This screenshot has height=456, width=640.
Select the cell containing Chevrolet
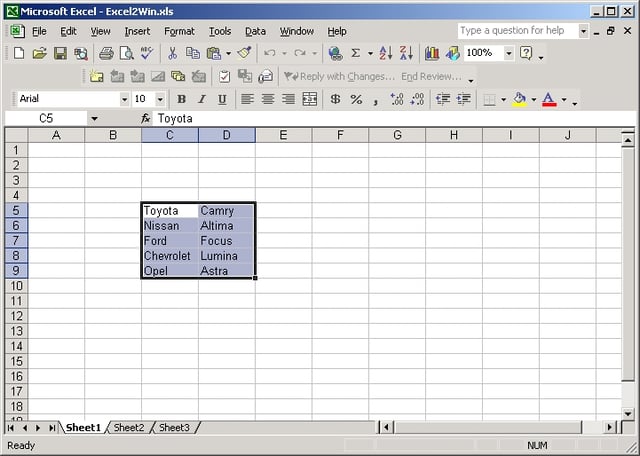point(170,256)
